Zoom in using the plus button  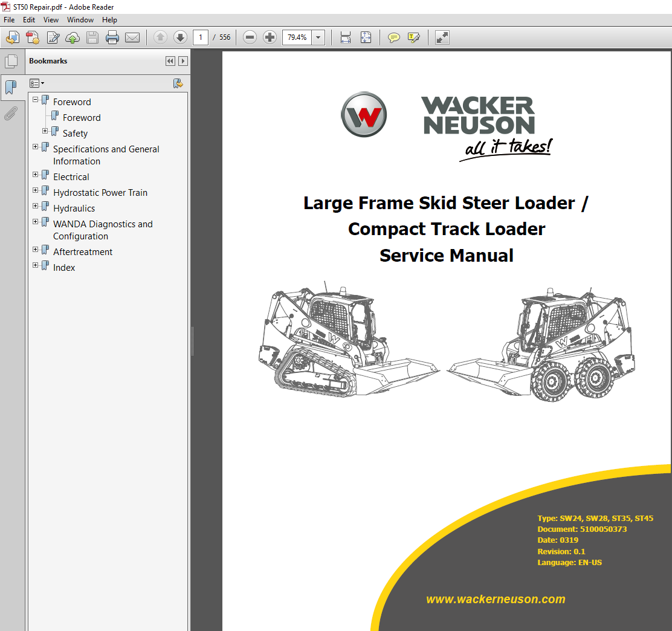tap(270, 37)
